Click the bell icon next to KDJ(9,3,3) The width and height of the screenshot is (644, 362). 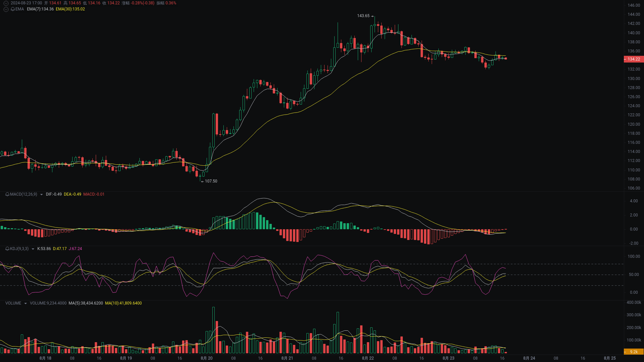(x=7, y=249)
